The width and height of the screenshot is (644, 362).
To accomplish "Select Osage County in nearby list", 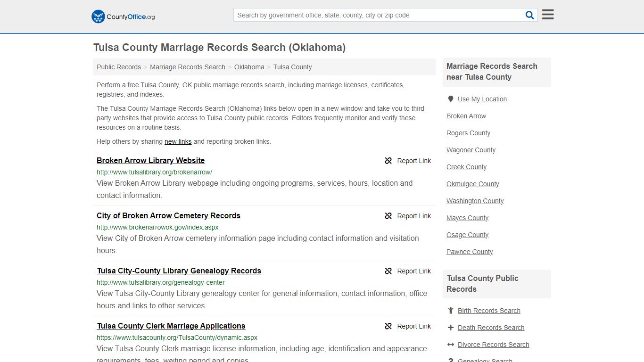I will pos(467,235).
